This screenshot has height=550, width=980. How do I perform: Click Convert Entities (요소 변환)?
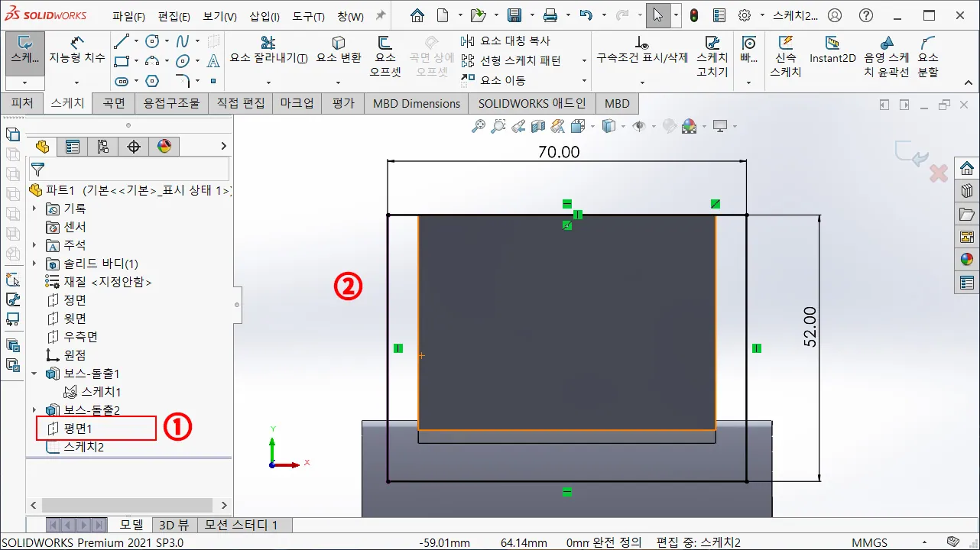point(339,50)
